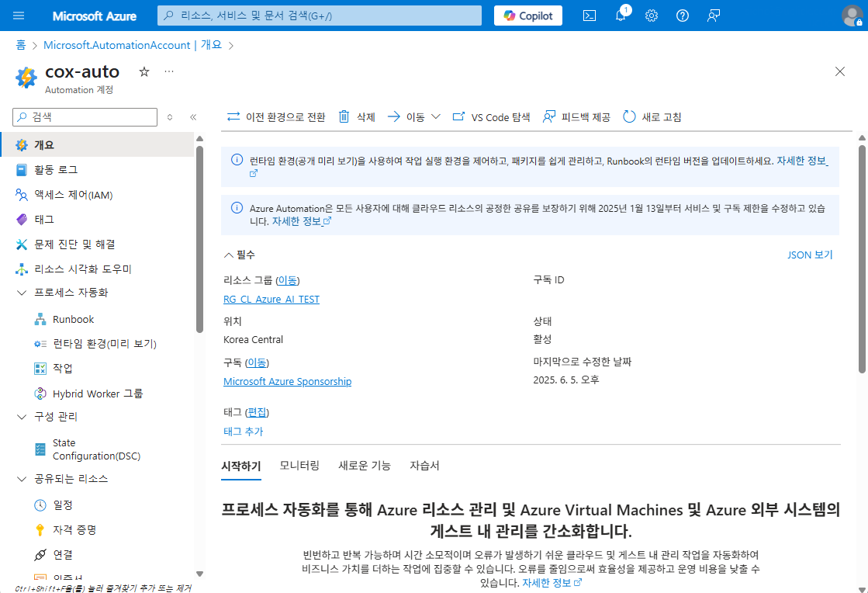The image size is (868, 593).
Task: Collapse the sidebar with double chevron
Action: point(193,117)
